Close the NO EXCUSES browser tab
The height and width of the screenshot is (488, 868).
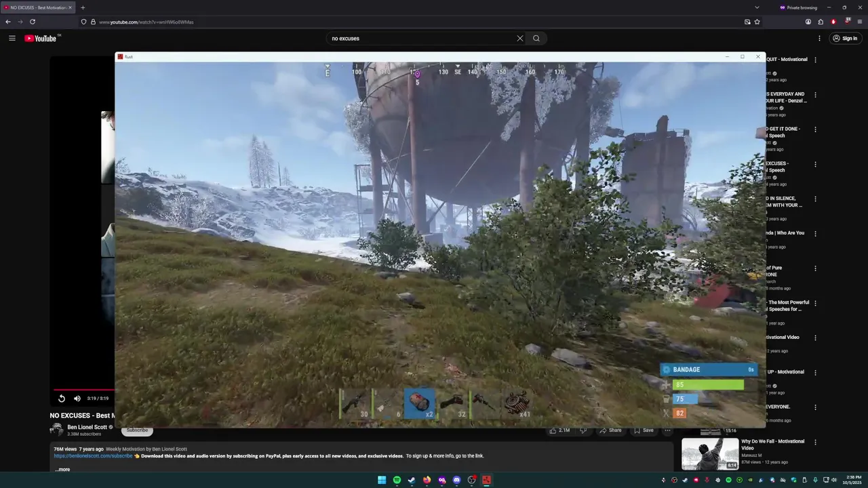click(x=70, y=7)
